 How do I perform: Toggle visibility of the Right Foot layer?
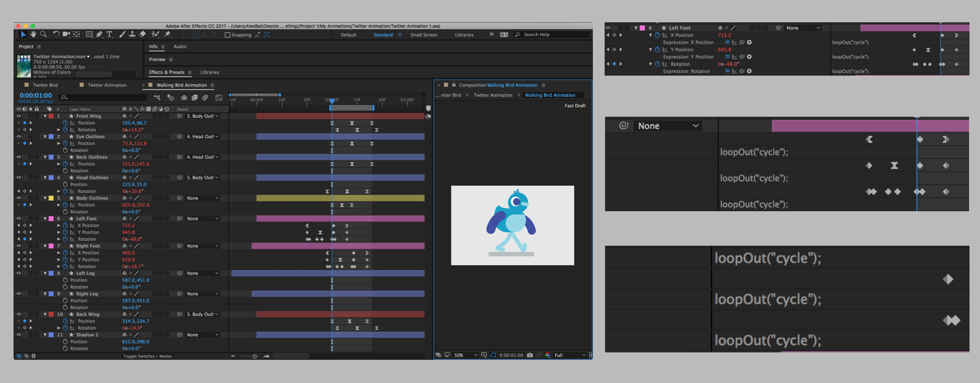19,246
